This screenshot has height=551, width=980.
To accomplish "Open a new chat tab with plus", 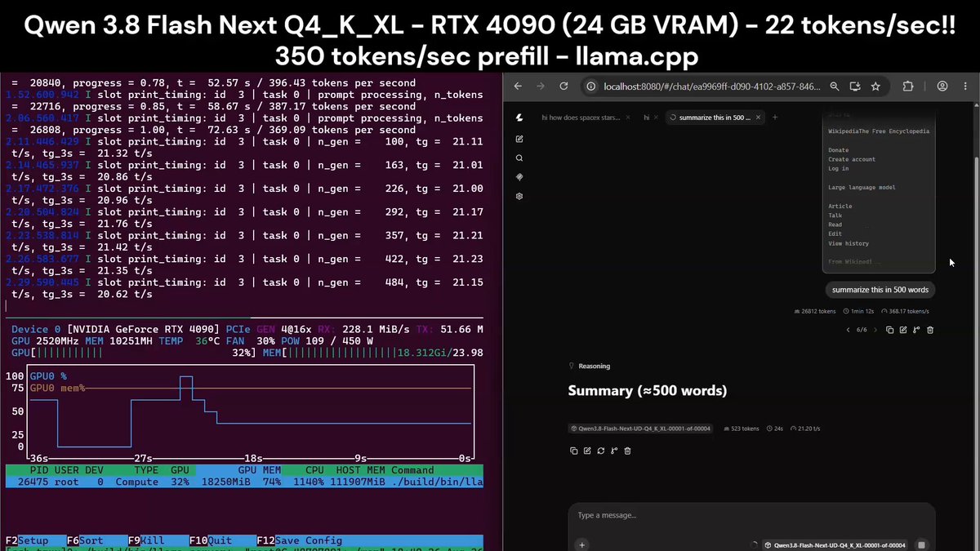I will coord(775,118).
